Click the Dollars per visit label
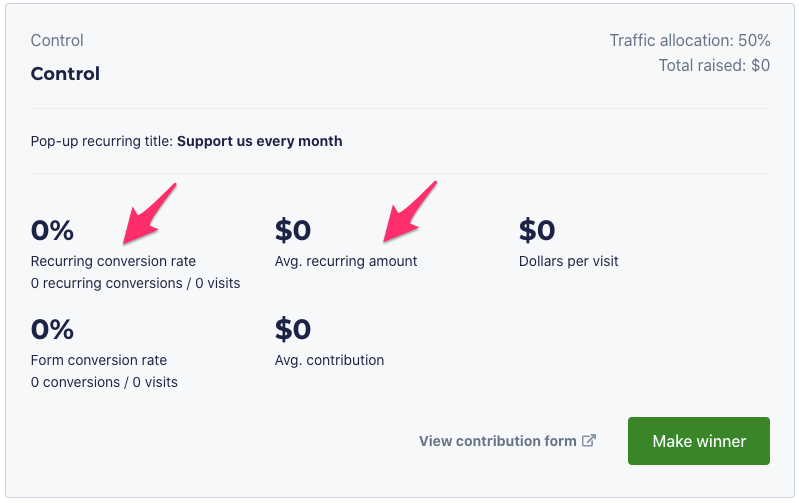 [568, 261]
